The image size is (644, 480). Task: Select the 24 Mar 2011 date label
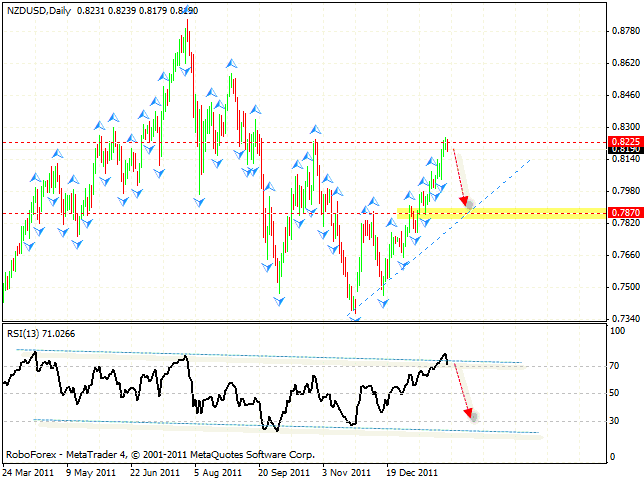[x=24, y=472]
